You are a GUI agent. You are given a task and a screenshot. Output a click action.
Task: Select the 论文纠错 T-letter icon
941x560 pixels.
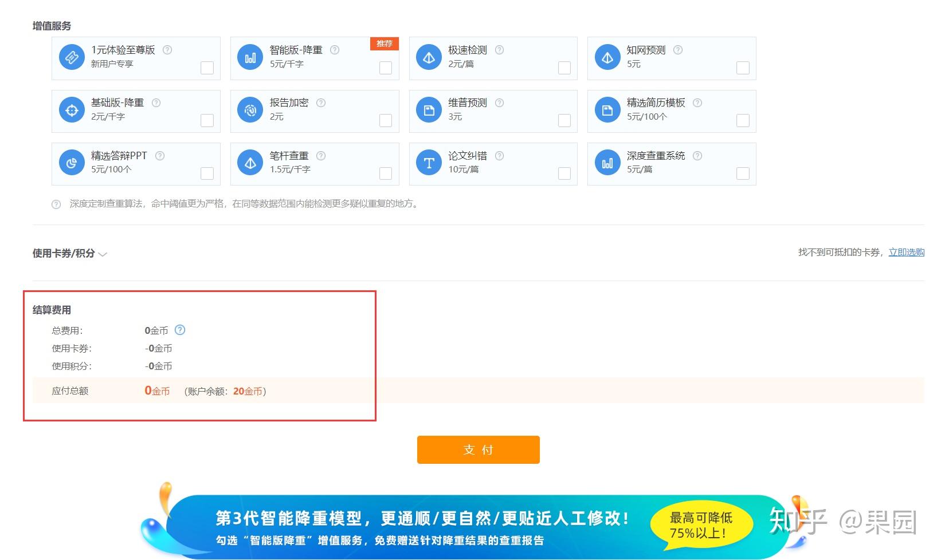click(429, 163)
